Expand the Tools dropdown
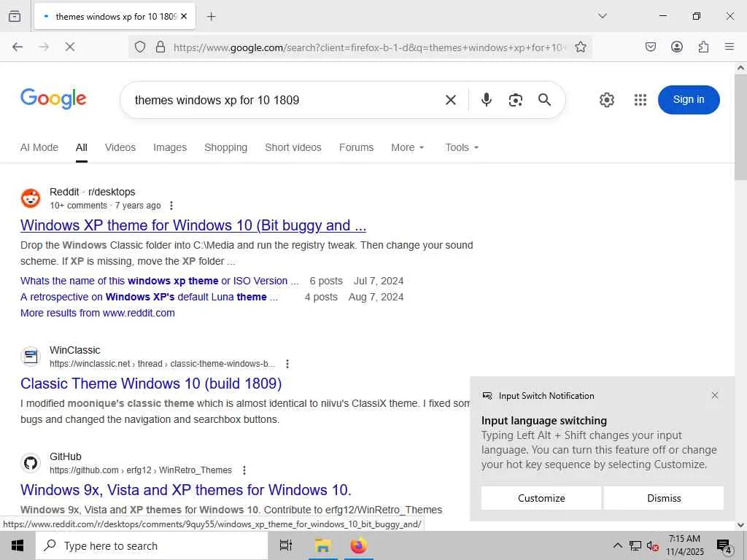The height and width of the screenshot is (560, 747). coord(462,147)
